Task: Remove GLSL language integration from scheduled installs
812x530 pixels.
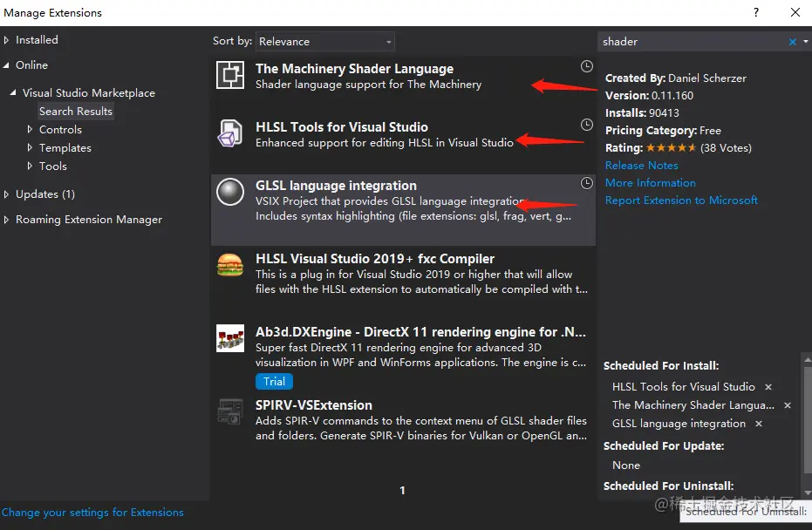Action: click(759, 424)
